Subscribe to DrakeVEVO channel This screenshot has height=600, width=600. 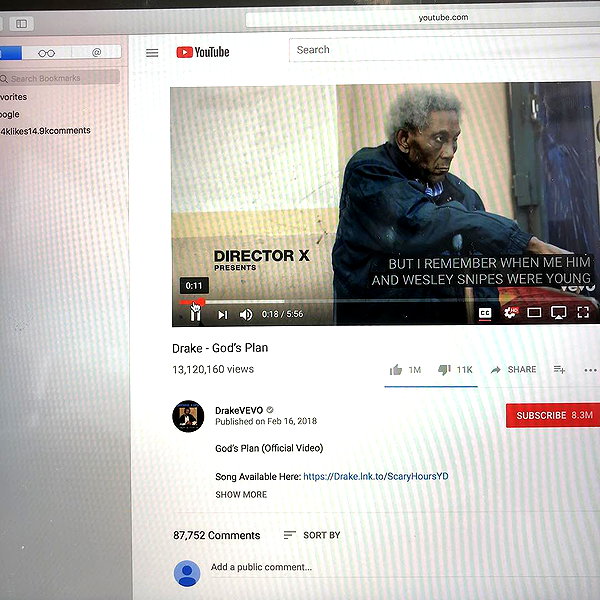click(553, 415)
